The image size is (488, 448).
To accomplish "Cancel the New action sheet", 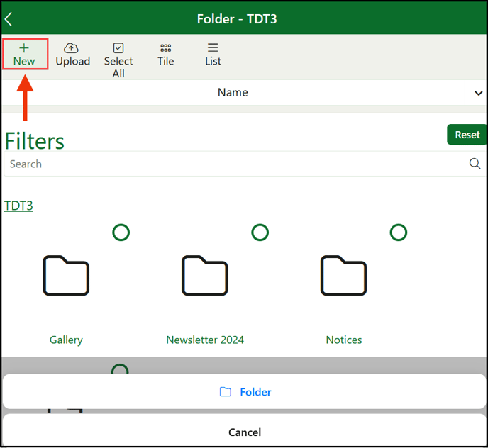I will point(245,432).
